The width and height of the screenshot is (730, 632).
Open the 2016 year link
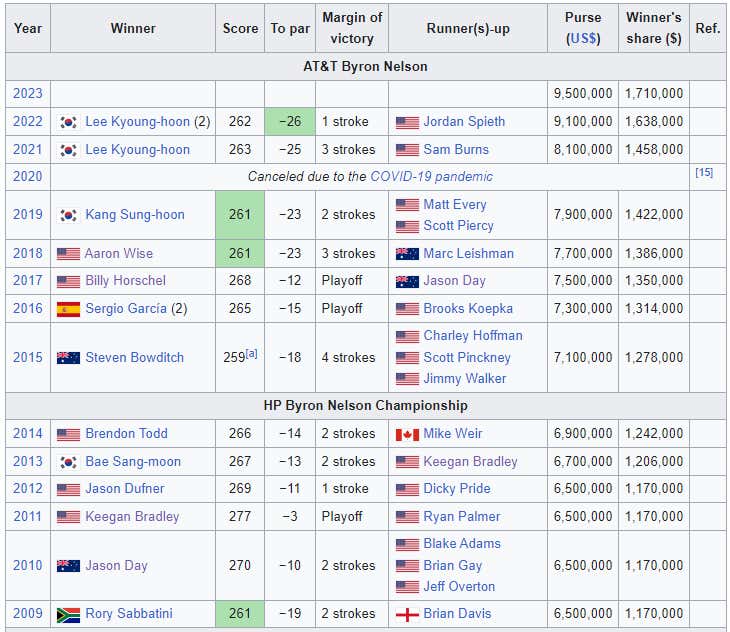tap(27, 309)
